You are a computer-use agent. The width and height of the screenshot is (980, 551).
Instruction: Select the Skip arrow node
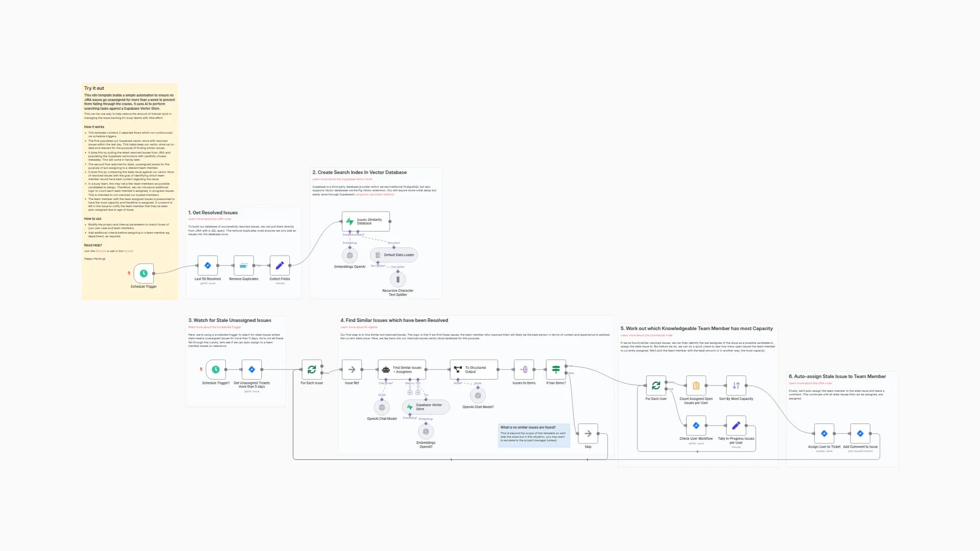tap(588, 434)
